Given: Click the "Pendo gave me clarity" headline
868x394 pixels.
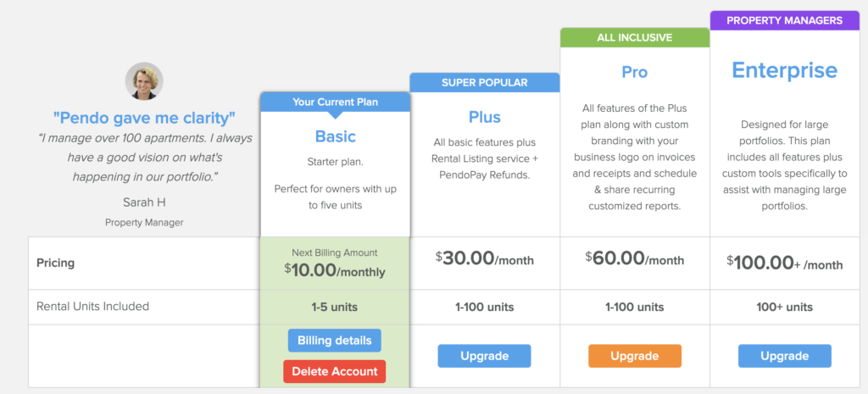Looking at the screenshot, I should coord(144,117).
